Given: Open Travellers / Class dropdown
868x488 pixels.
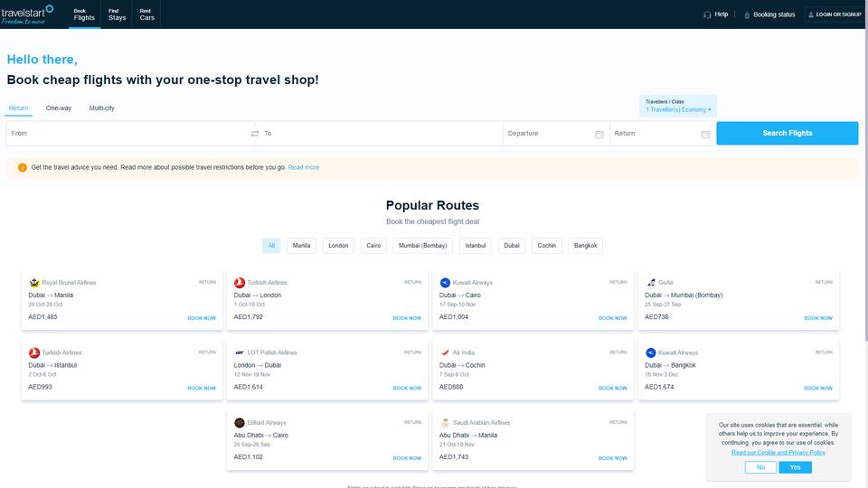Looking at the screenshot, I should [x=678, y=106].
